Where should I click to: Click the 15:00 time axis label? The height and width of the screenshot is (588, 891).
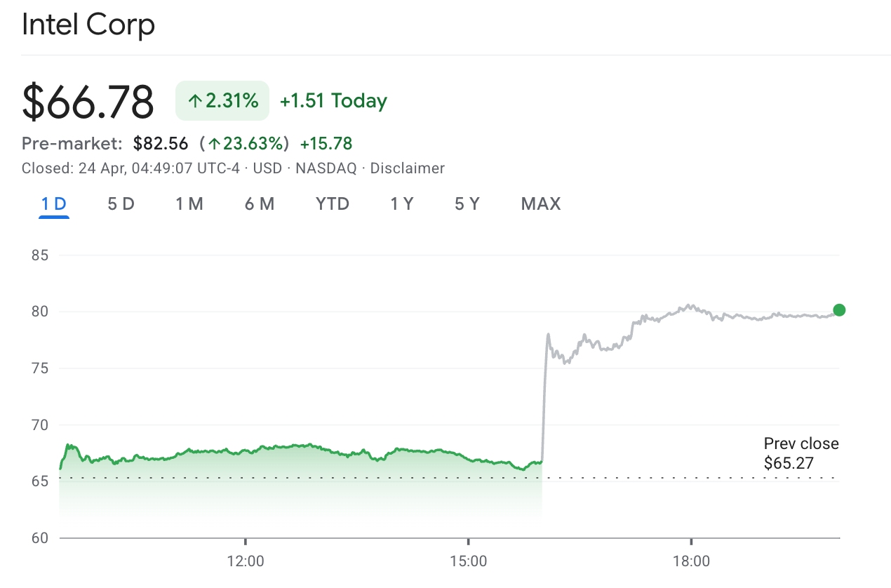point(468,561)
